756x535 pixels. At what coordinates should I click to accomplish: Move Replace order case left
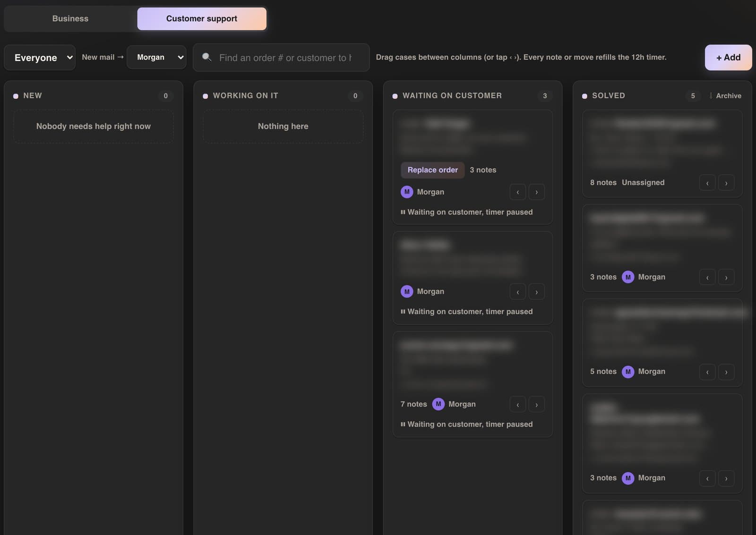518,192
